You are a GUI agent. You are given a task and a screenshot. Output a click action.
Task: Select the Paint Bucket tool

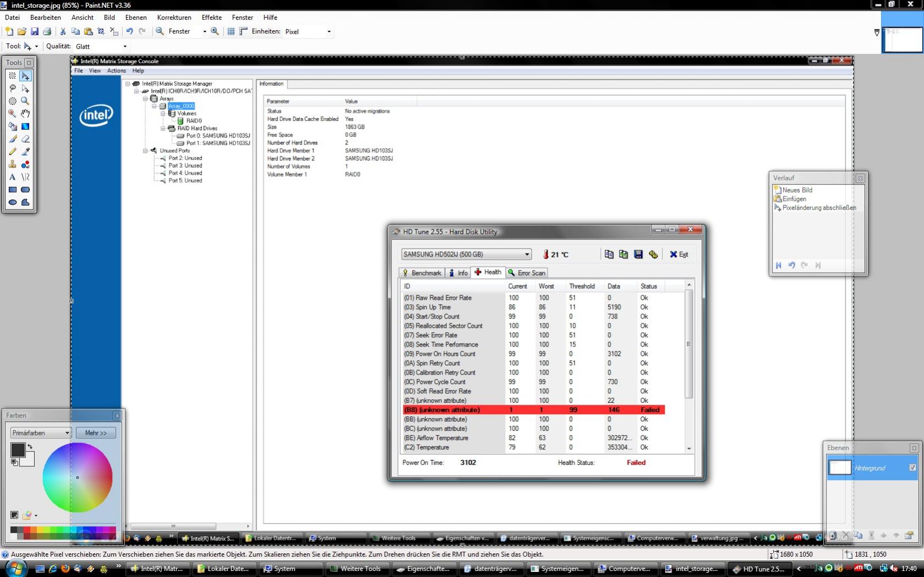[13, 127]
